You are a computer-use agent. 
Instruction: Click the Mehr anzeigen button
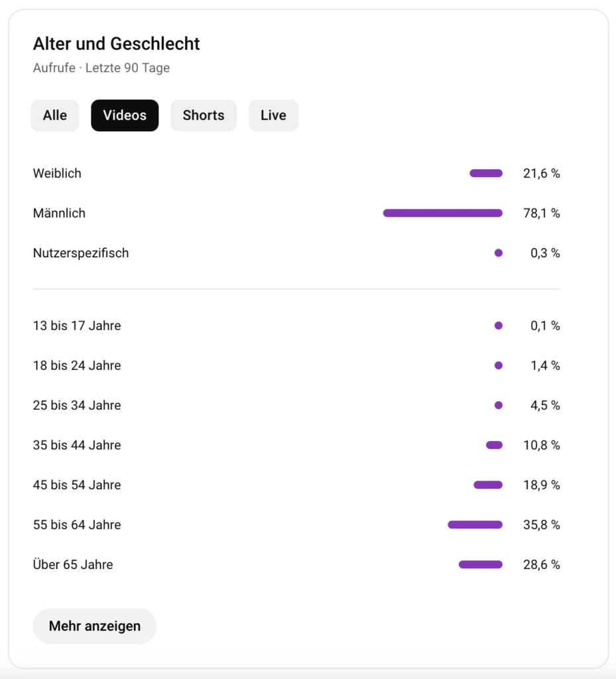[94, 626]
